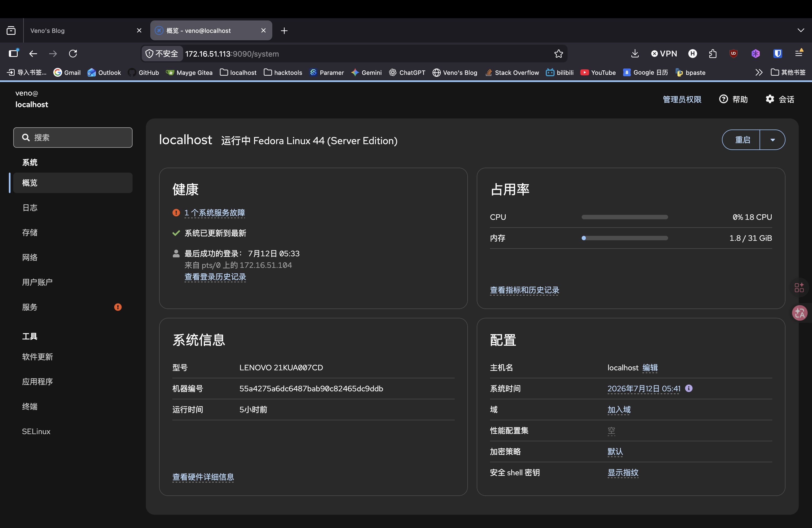Viewport: 812px width, 528px height.
Task: Click the floating translate icon
Action: pyautogui.click(x=800, y=313)
